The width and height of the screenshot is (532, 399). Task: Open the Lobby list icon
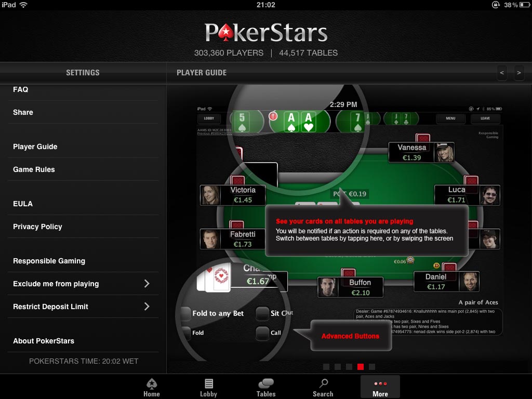coord(209,384)
